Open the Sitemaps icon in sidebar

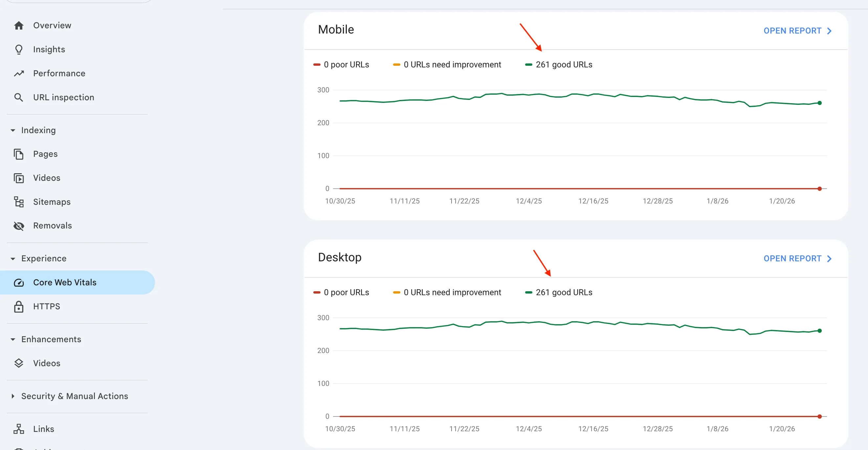pyautogui.click(x=19, y=202)
